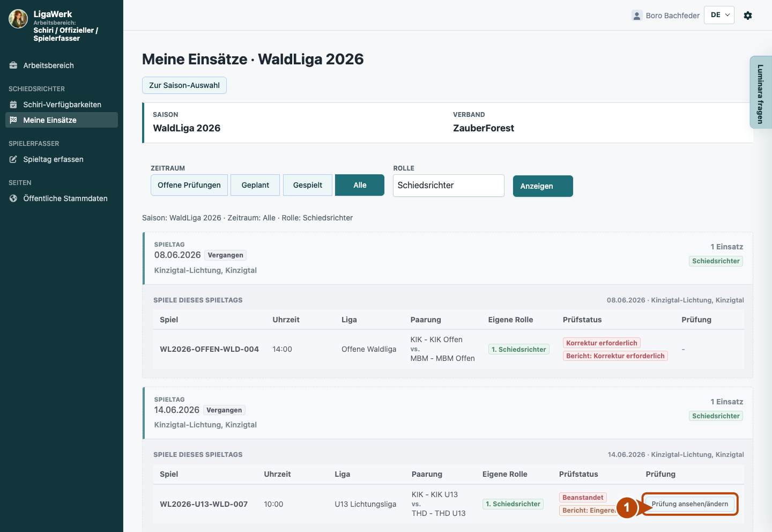The height and width of the screenshot is (532, 772).
Task: Open Spieltag erfassen in the sidebar
Action: point(62,159)
